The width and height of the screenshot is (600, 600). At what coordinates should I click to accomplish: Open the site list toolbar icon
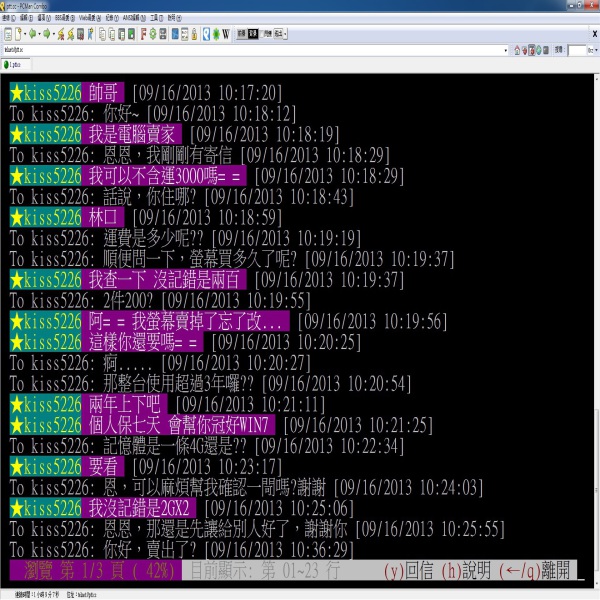coord(8,34)
